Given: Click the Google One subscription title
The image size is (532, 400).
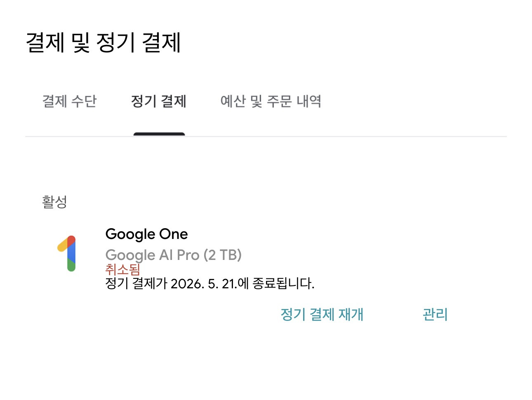Looking at the screenshot, I should [x=146, y=234].
